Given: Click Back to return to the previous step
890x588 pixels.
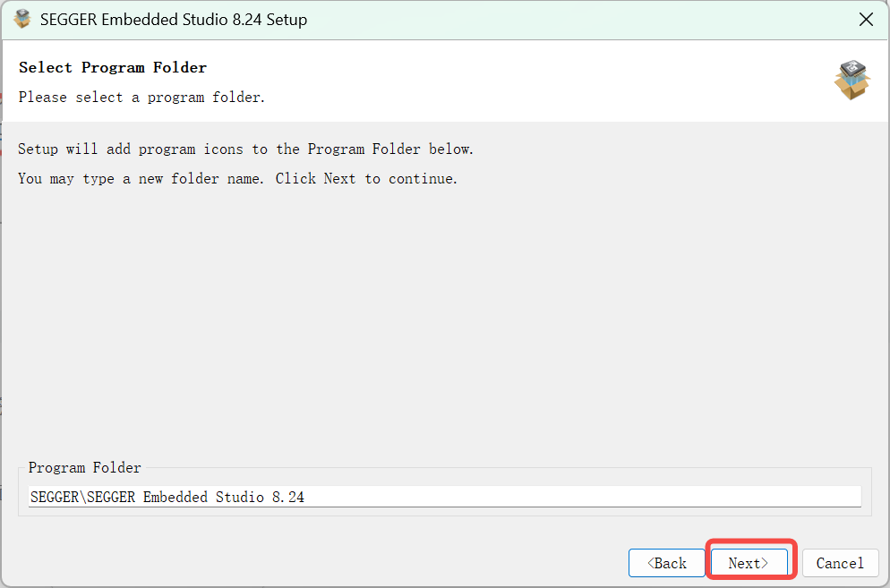Looking at the screenshot, I should (666, 563).
